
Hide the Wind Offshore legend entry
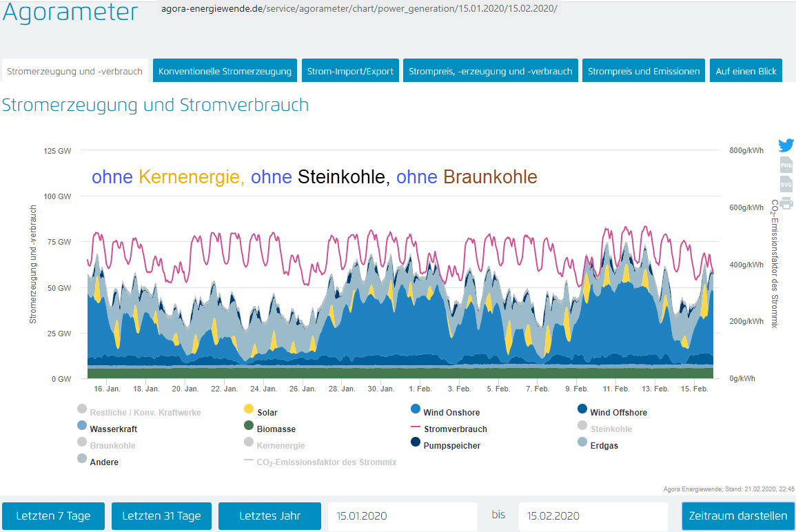click(618, 412)
